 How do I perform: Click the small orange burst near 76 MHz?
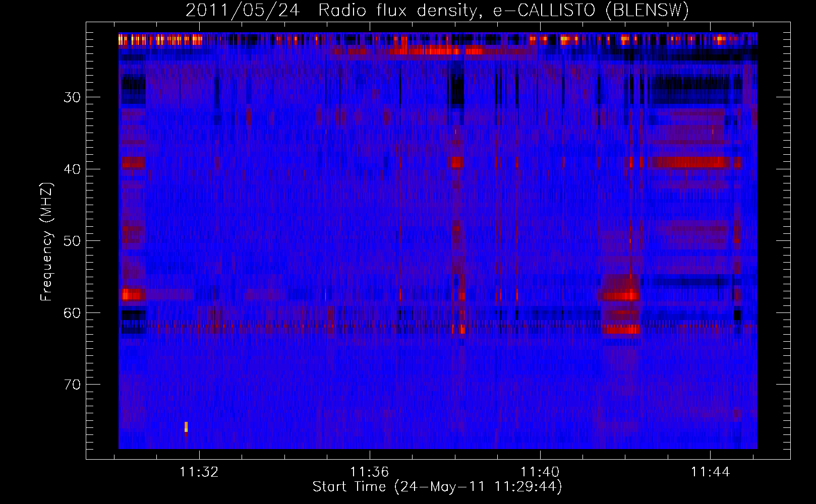(x=186, y=427)
